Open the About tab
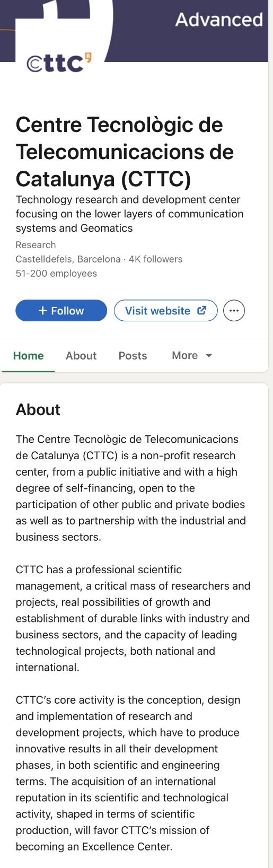The height and width of the screenshot is (868, 273). point(81,356)
